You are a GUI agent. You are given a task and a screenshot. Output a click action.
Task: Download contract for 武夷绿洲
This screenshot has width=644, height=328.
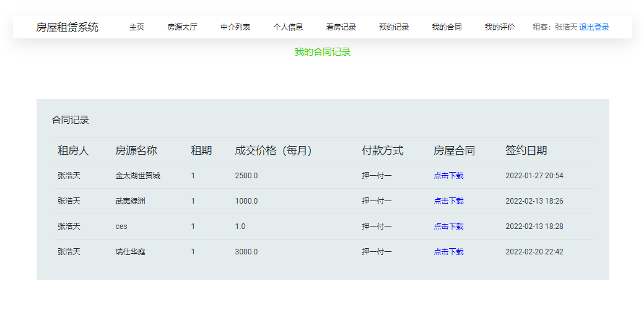pos(448,201)
